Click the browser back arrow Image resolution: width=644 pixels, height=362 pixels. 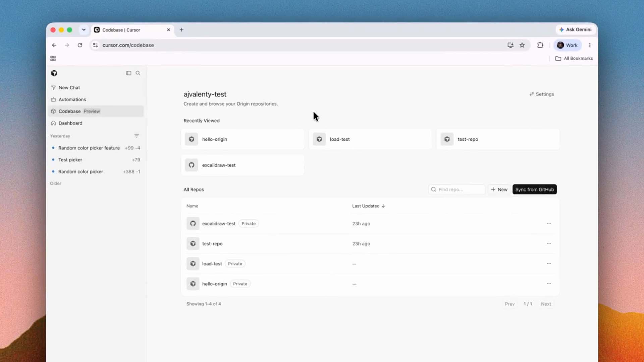(x=54, y=45)
